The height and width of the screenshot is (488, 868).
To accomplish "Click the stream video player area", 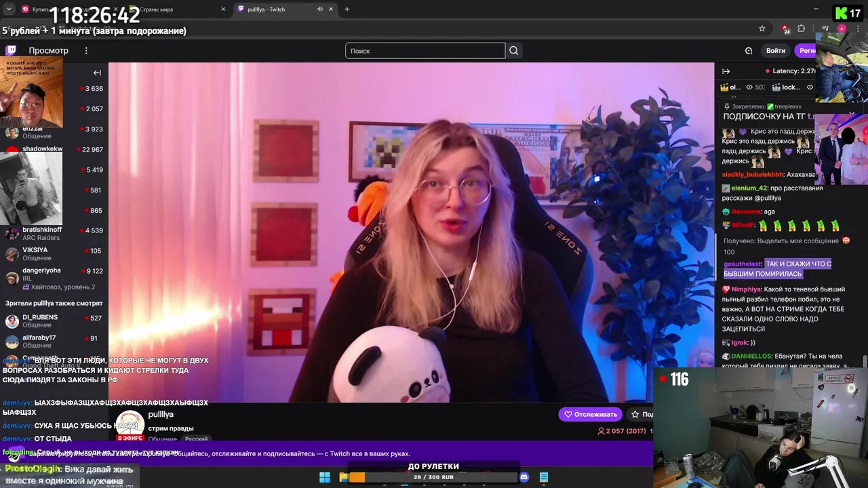I will (411, 232).
